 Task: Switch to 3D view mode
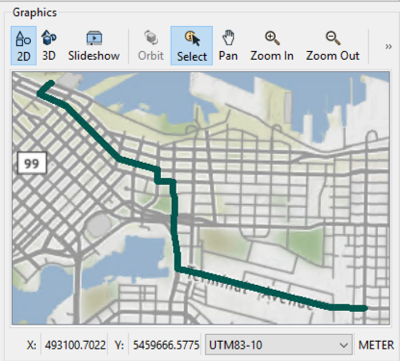[49, 46]
